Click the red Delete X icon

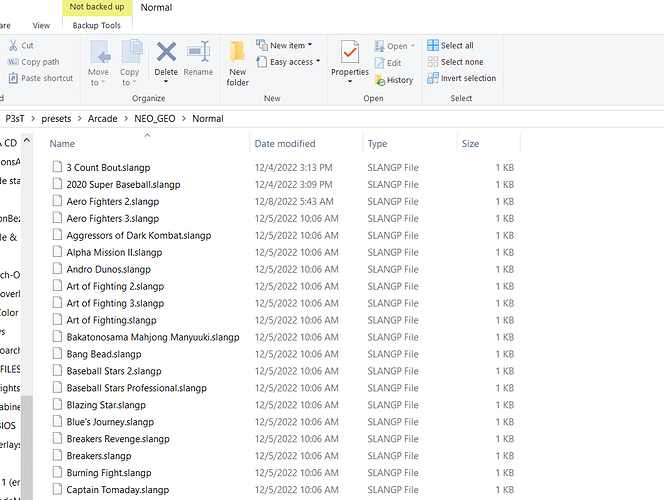(166, 52)
